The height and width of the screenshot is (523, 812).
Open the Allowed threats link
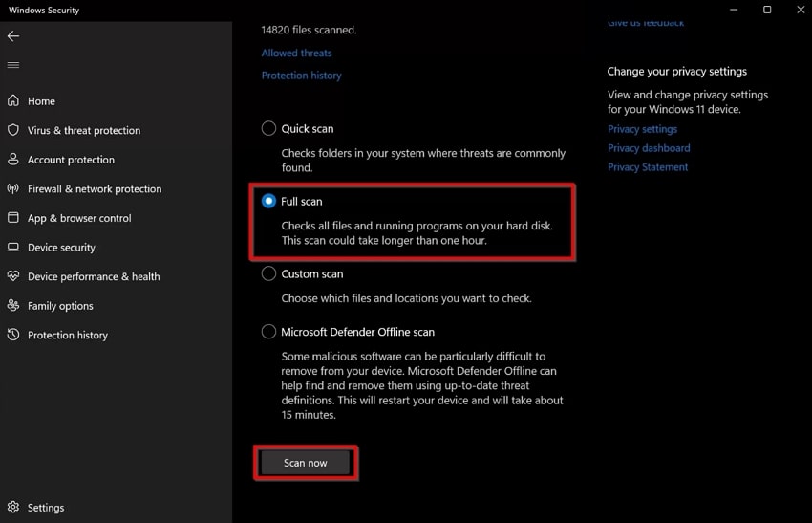click(296, 54)
